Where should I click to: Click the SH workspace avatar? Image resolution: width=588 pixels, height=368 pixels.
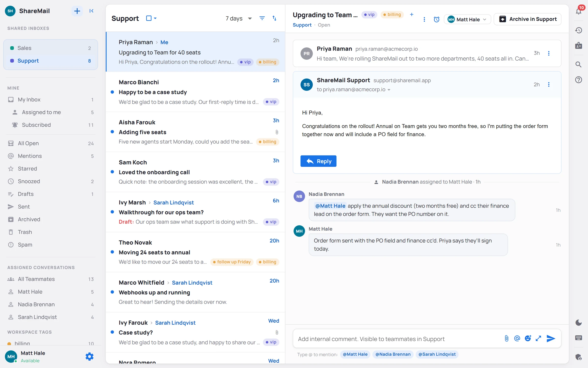[x=10, y=11]
